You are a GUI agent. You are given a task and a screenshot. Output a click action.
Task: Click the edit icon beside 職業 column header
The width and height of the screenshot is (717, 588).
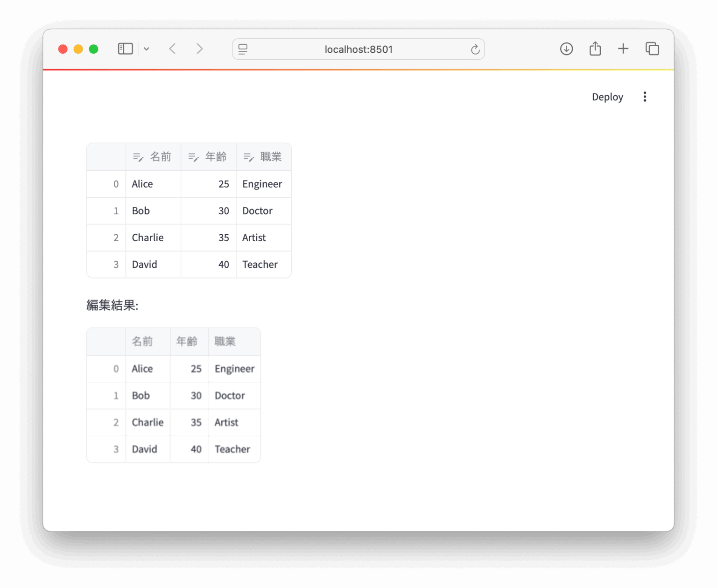tap(249, 157)
